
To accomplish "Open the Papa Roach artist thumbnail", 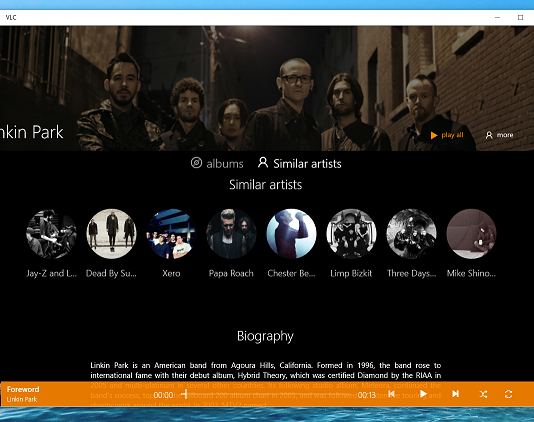I will [x=231, y=234].
